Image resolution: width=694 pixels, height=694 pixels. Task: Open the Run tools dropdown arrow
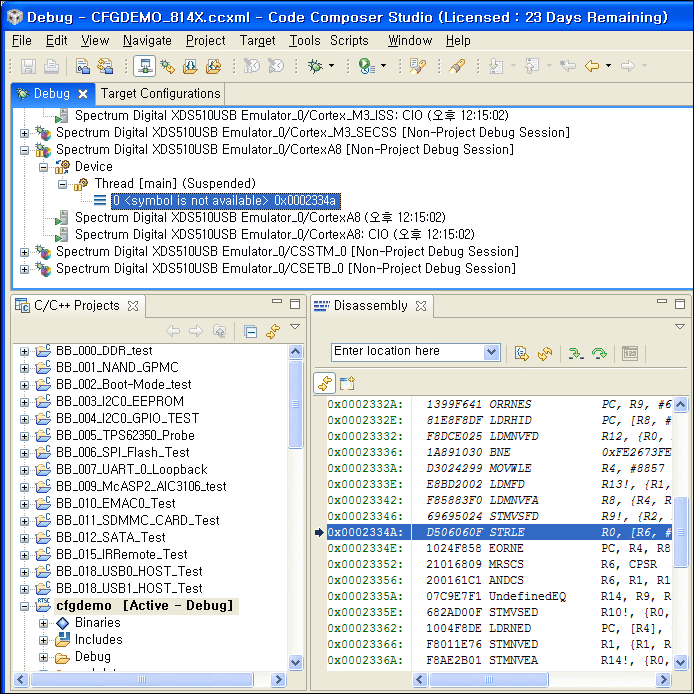(383, 66)
